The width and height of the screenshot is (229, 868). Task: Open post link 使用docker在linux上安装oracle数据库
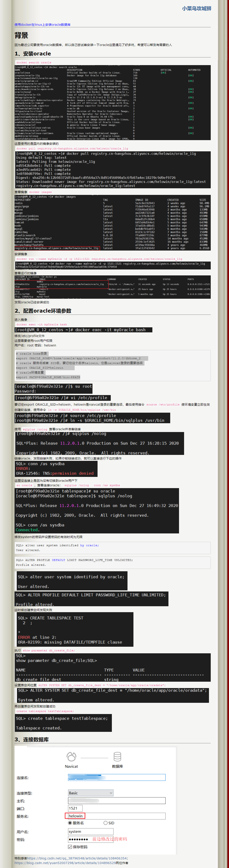click(x=42, y=25)
